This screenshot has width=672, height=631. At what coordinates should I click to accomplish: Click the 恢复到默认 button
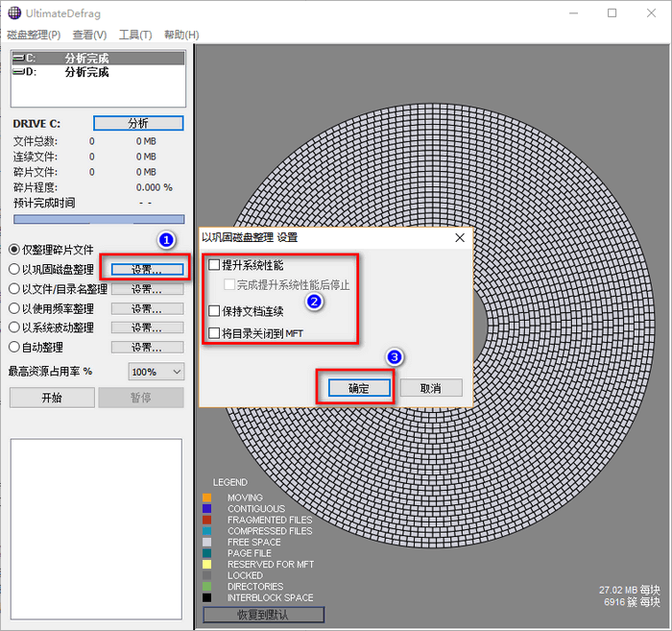click(263, 615)
